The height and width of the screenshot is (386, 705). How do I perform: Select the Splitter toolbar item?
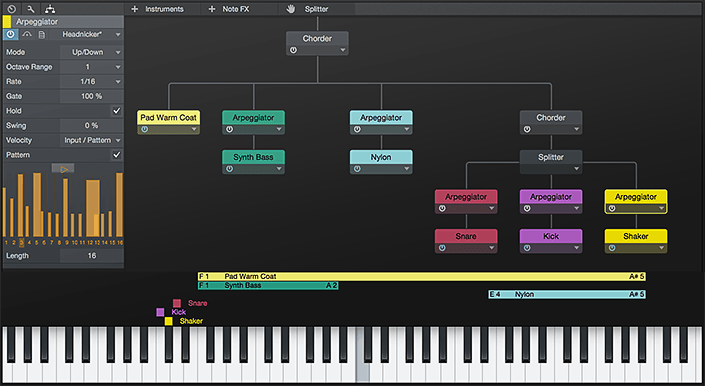tap(317, 9)
